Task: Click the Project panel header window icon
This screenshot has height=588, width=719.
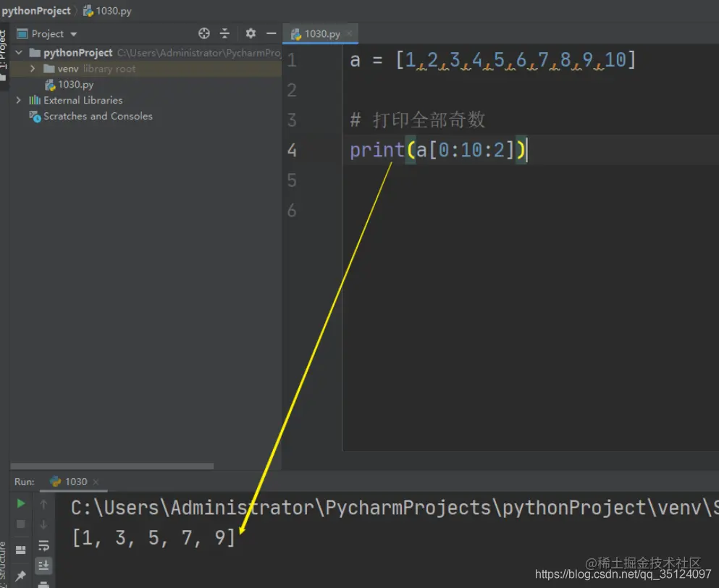Action: 22,34
